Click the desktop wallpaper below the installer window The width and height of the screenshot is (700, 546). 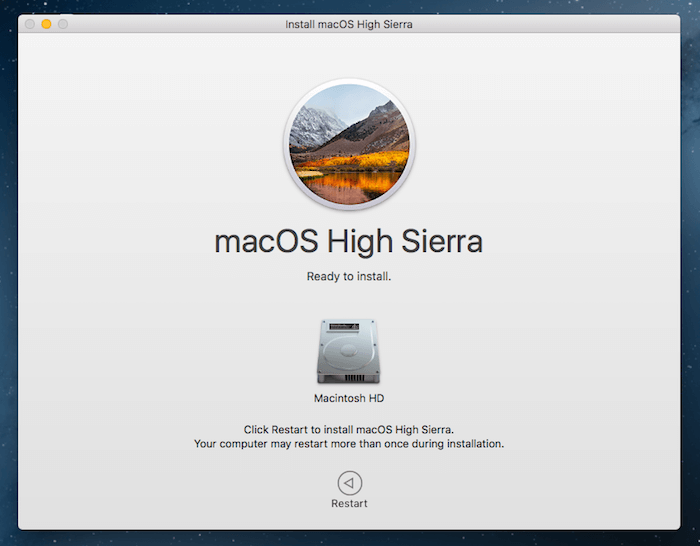click(349, 538)
